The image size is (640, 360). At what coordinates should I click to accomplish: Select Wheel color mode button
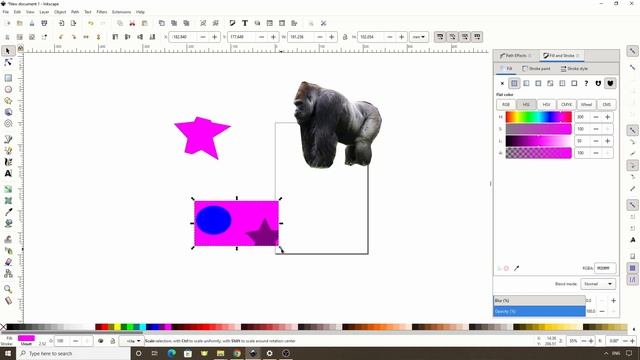point(586,104)
